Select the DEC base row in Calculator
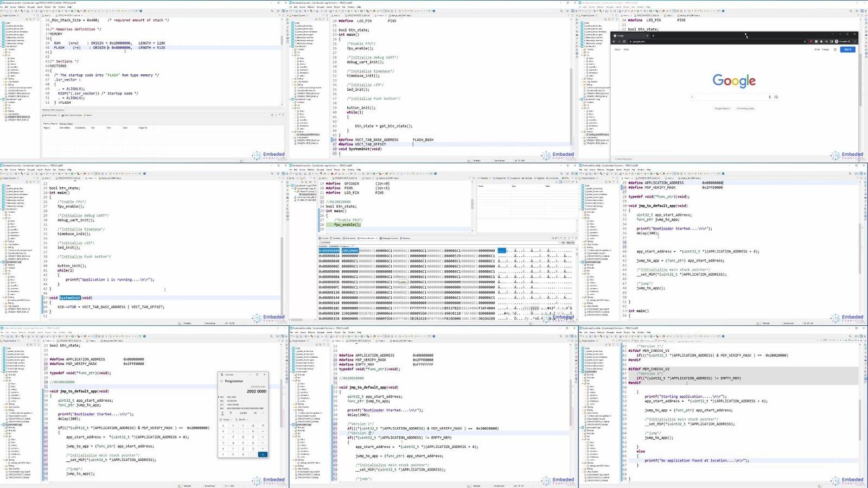Viewport: 868px width, 488px height. point(242,401)
